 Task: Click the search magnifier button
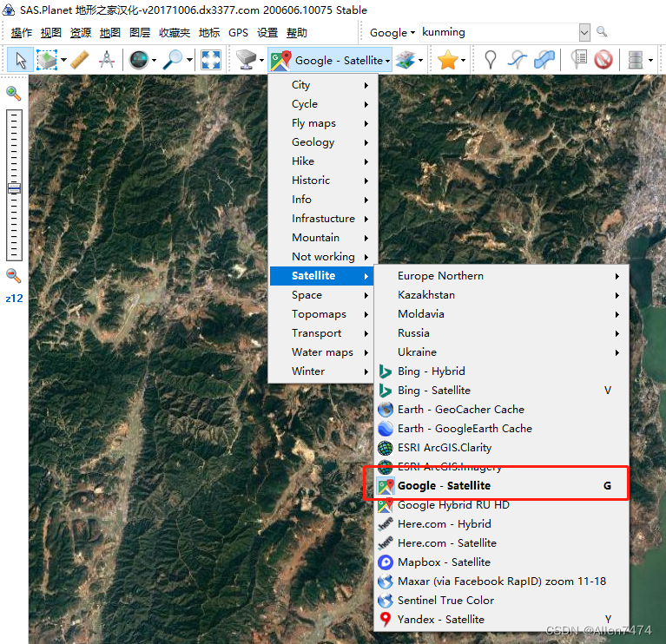pyautogui.click(x=602, y=32)
